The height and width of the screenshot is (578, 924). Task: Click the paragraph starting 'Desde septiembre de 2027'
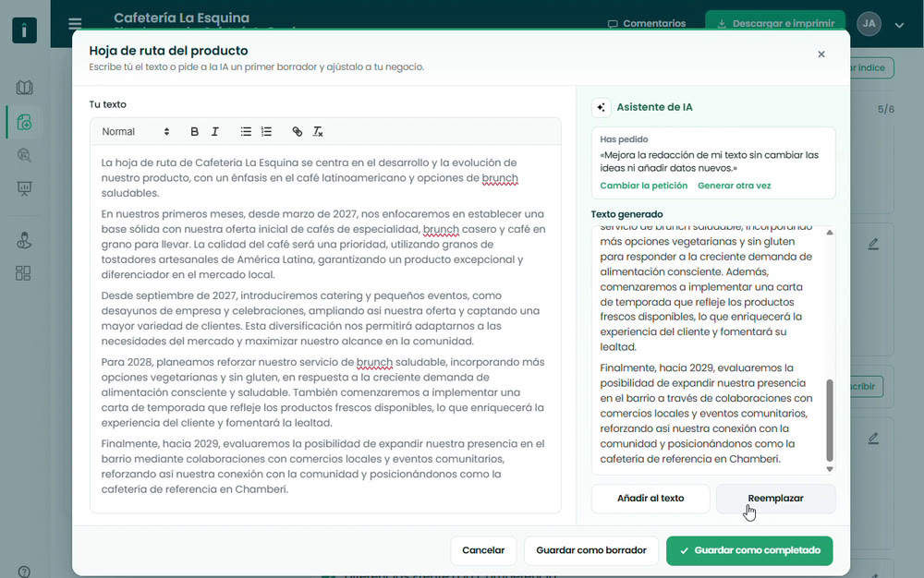tap(322, 319)
